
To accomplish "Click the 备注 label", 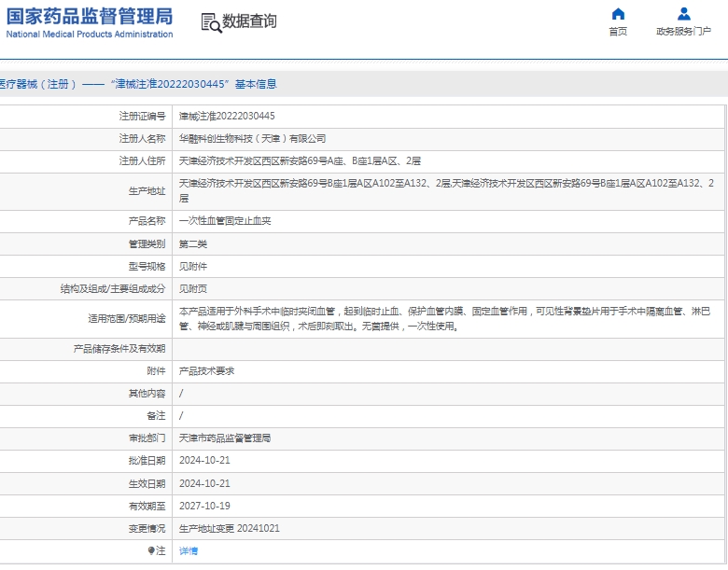I will tap(156, 416).
